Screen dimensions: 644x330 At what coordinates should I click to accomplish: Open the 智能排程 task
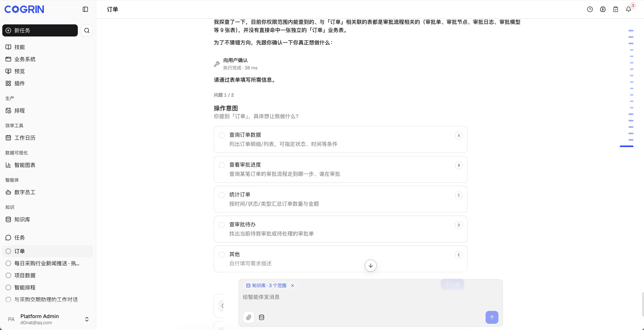coord(48,287)
